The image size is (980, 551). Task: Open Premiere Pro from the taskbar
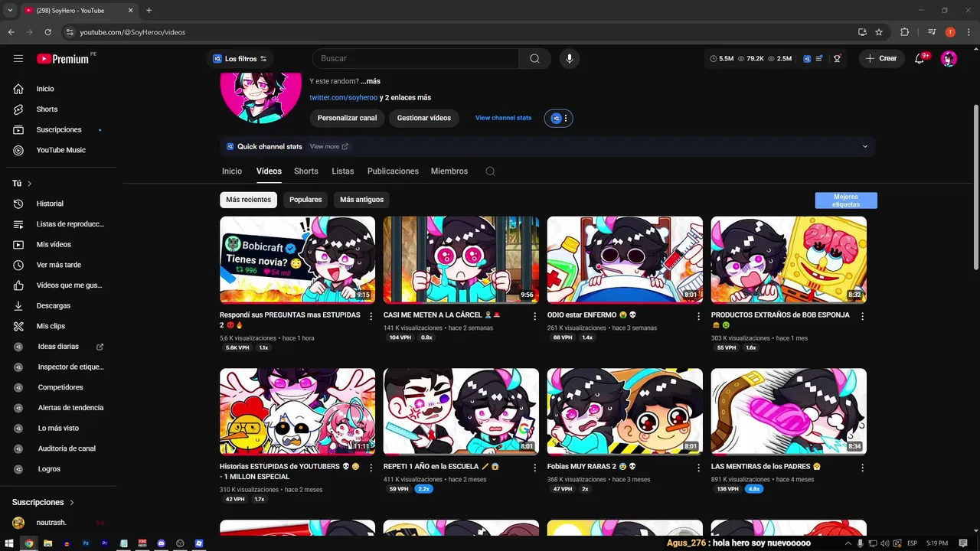click(x=104, y=543)
